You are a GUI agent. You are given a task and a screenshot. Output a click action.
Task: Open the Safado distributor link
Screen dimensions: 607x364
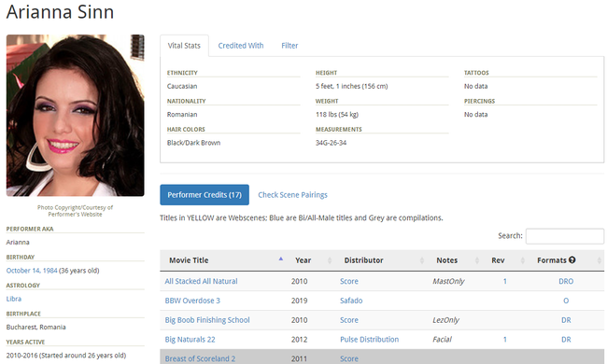point(351,301)
